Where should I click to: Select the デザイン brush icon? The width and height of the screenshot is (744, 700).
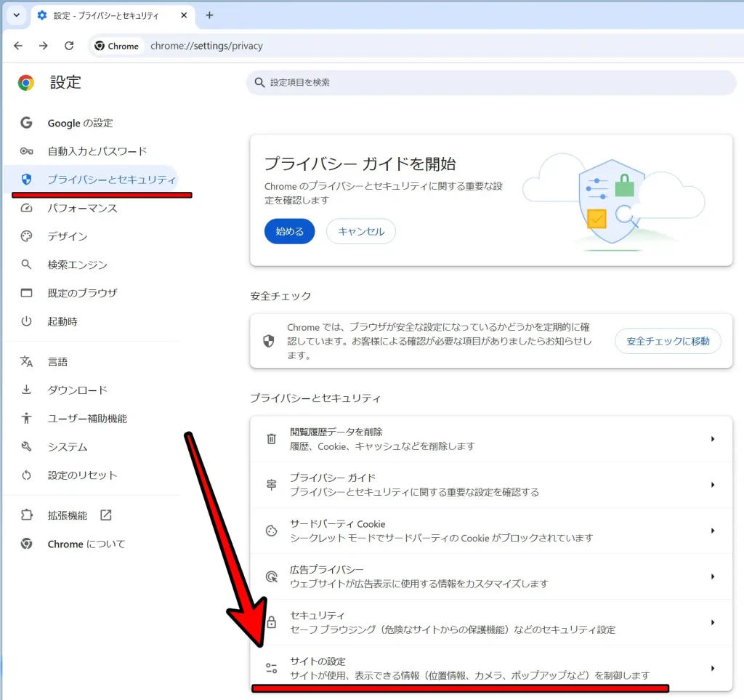(x=26, y=236)
